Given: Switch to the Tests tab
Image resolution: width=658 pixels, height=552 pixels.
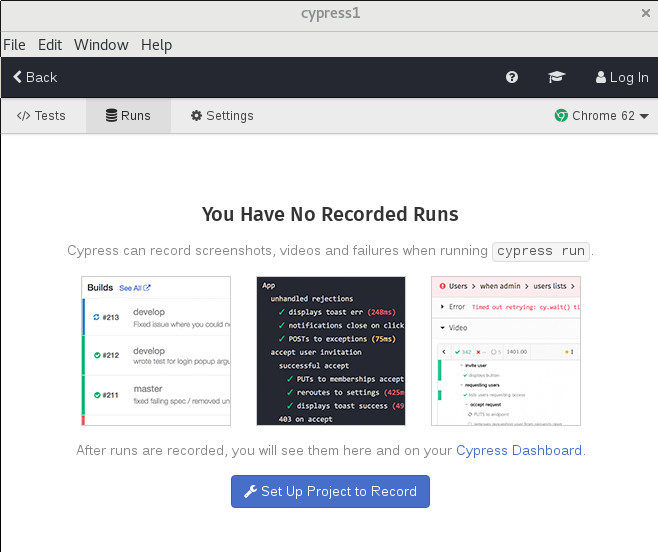Looking at the screenshot, I should tap(42, 116).
